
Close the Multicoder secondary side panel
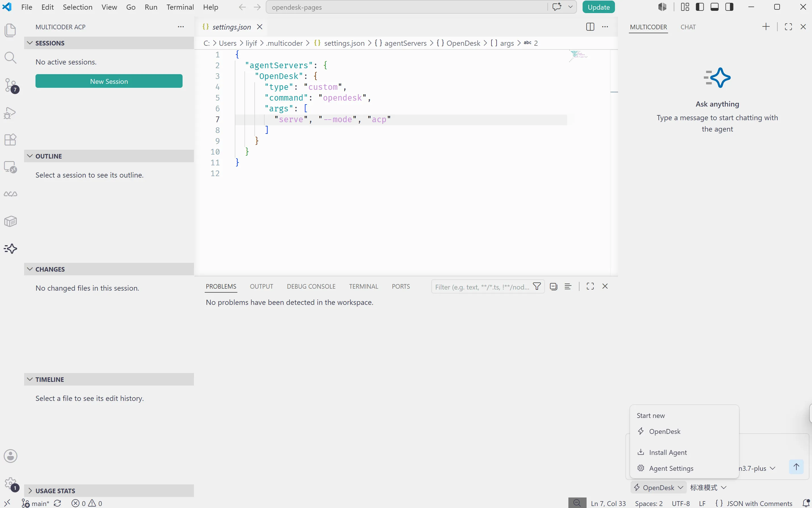pyautogui.click(x=803, y=27)
